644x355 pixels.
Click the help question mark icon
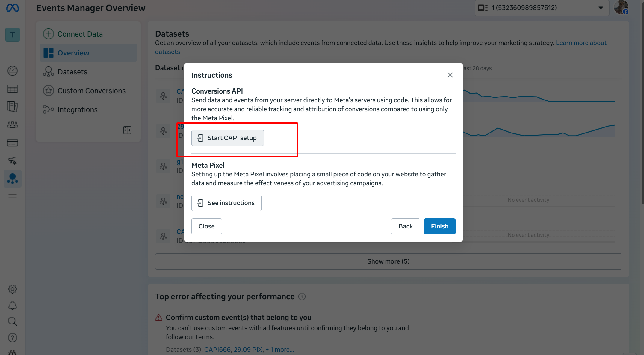coord(13,338)
